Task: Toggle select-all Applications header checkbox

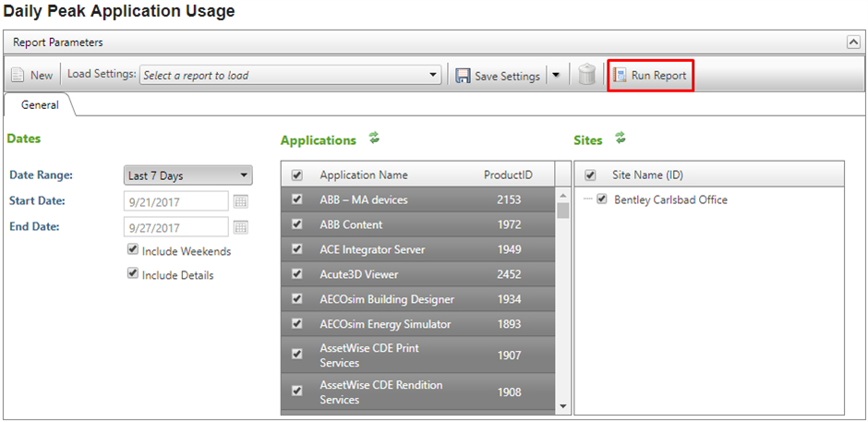Action: [x=296, y=175]
